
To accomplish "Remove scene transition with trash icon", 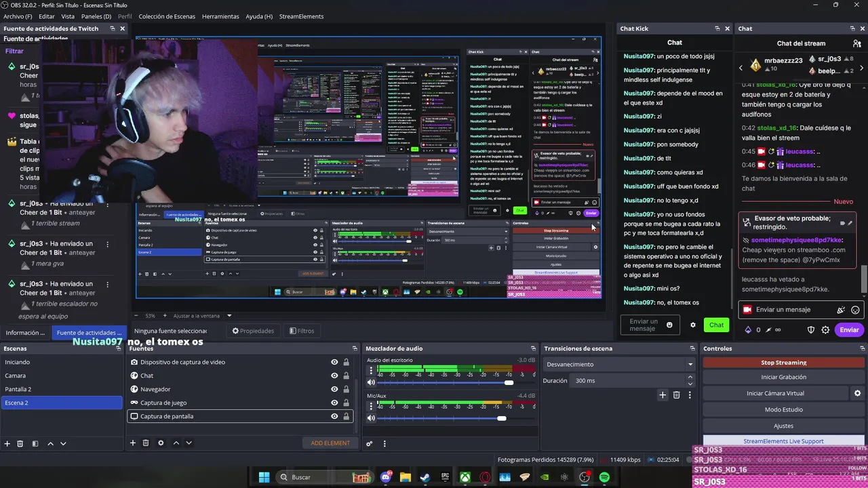I will coord(676,394).
